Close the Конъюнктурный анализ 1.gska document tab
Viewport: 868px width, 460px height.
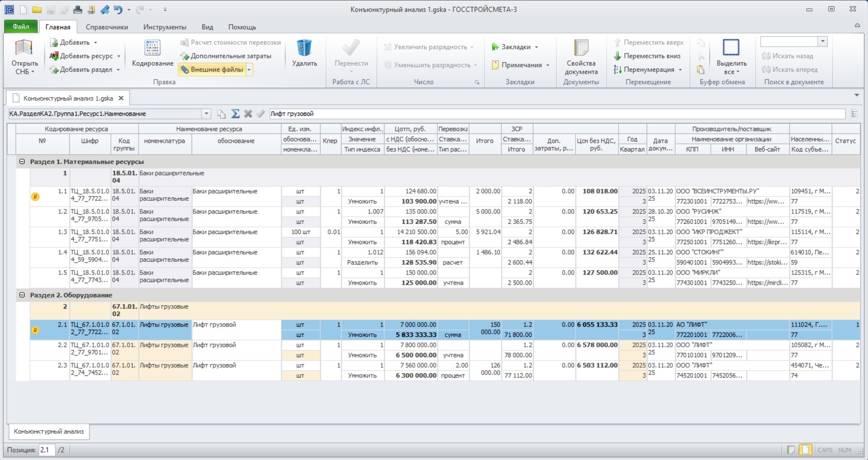[x=121, y=98]
